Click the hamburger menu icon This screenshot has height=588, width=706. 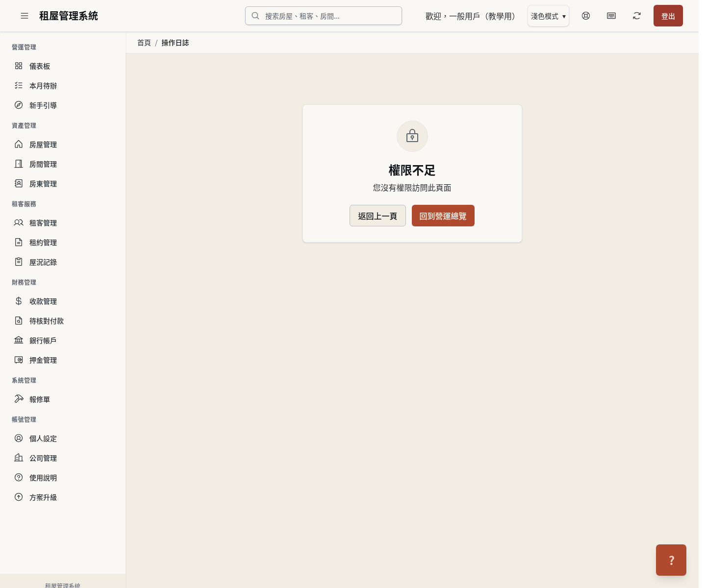coord(25,16)
